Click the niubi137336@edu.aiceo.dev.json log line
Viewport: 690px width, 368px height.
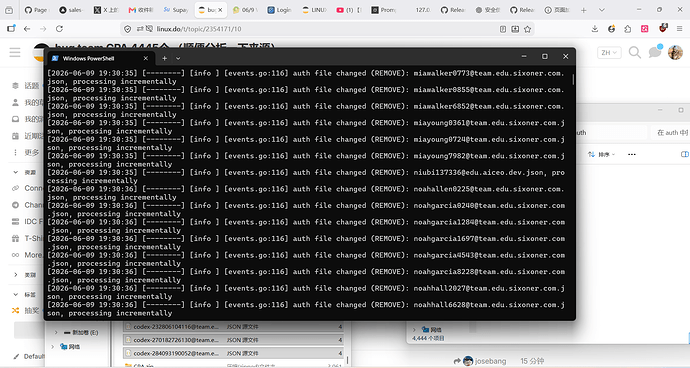click(306, 177)
